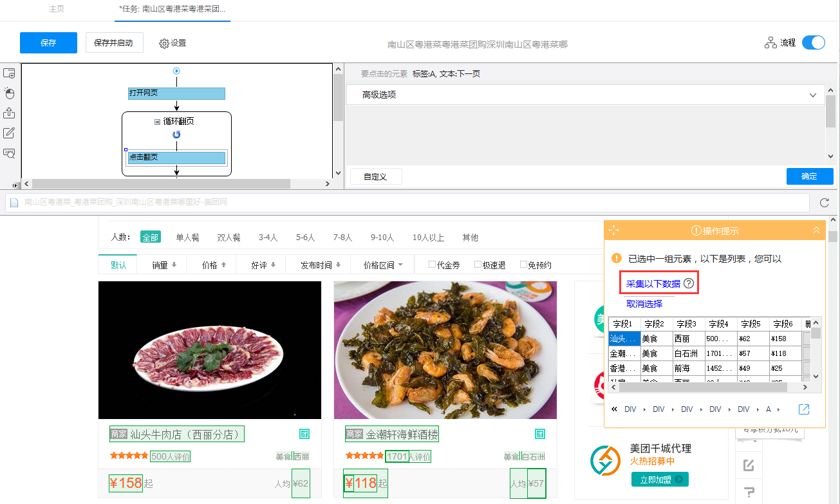This screenshot has width=840, height=504.
Task: Click the 流程 flowchart icon
Action: [x=770, y=43]
